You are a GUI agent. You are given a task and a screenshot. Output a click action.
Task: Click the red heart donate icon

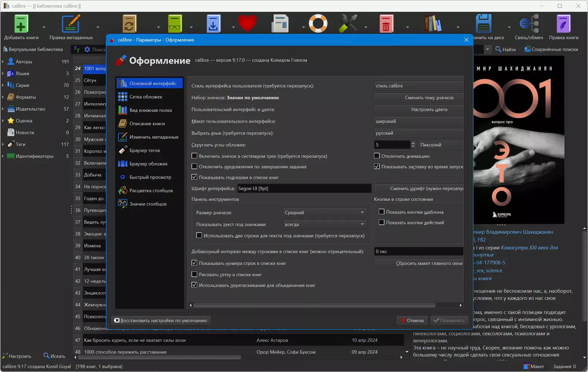pos(247,24)
